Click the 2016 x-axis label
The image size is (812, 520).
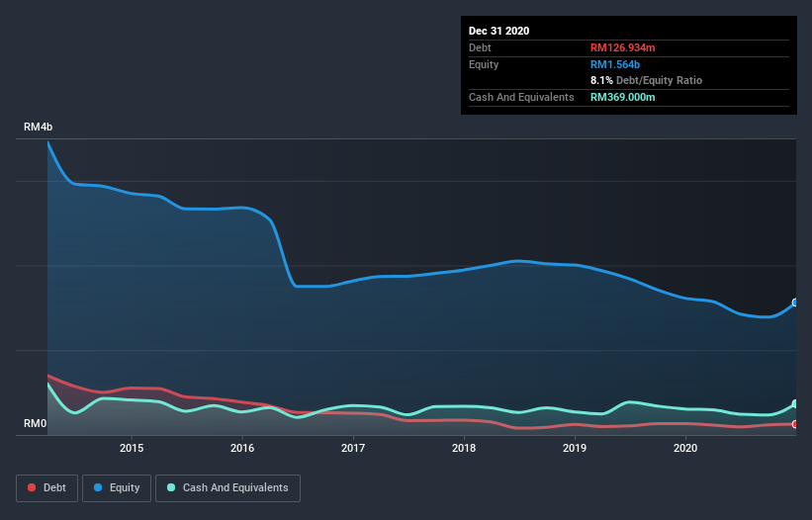click(242, 448)
